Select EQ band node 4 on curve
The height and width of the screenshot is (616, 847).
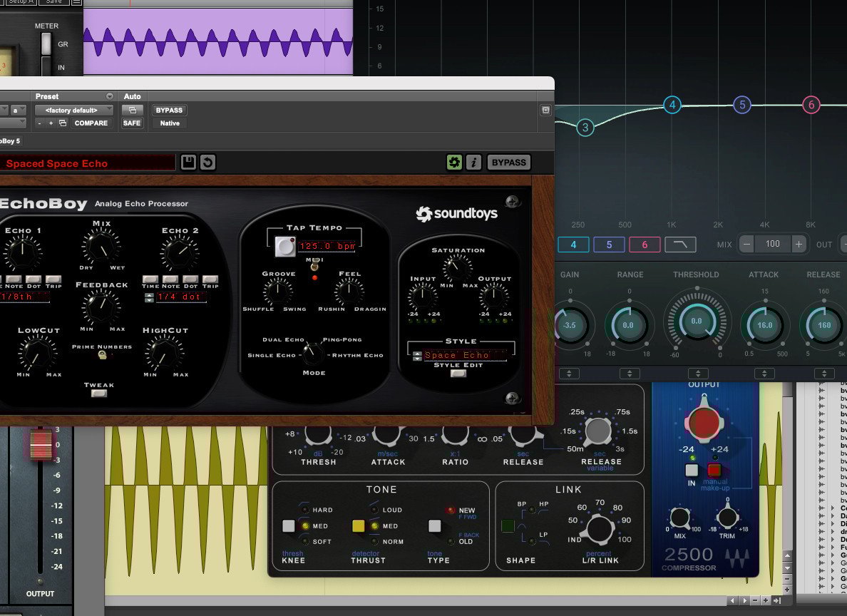[672, 105]
